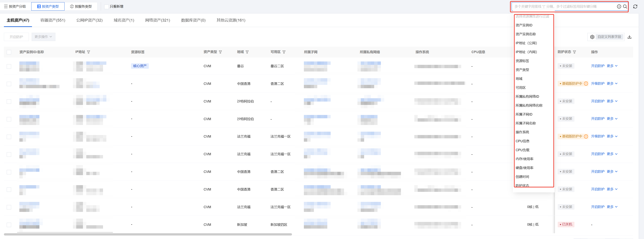Click the refresh icon at top right
644x239 pixels.
635,6
